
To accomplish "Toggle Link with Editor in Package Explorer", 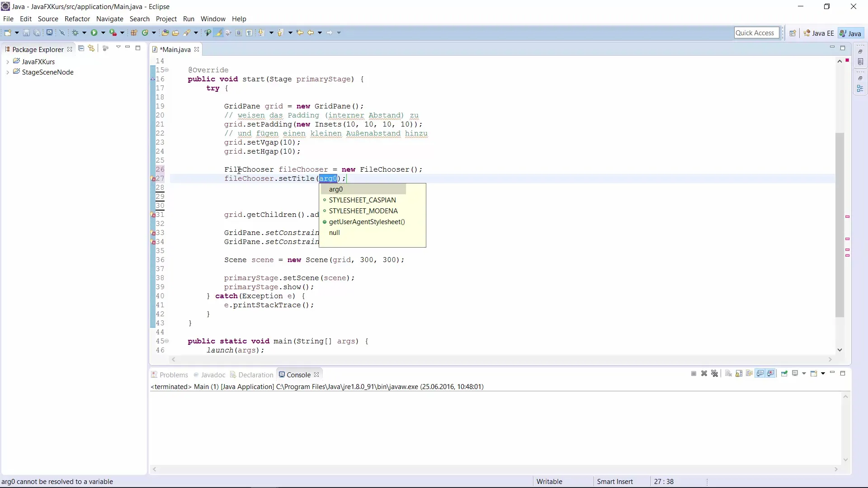I will tap(91, 48).
